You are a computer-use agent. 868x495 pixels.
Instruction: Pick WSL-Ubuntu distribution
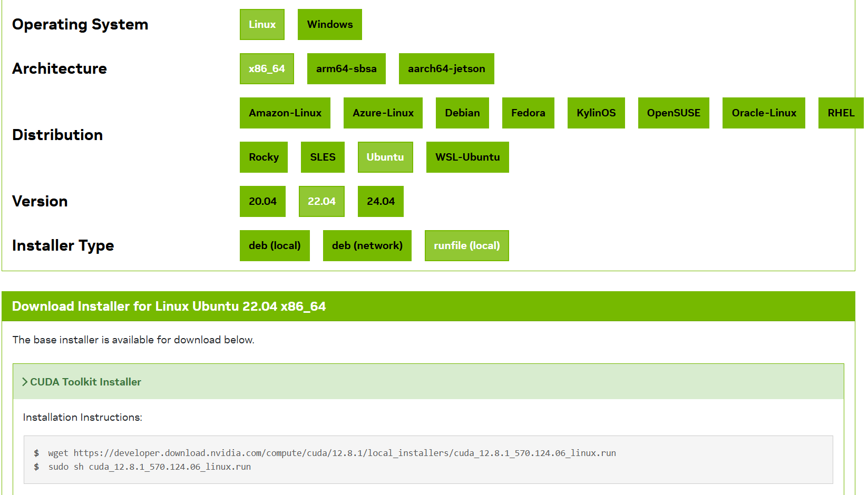pyautogui.click(x=467, y=157)
